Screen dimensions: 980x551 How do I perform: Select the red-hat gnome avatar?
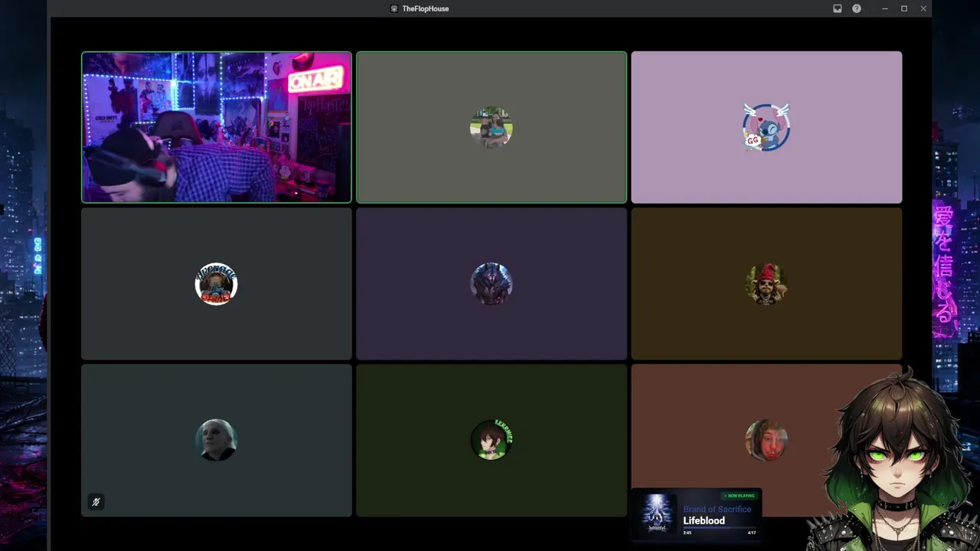766,284
